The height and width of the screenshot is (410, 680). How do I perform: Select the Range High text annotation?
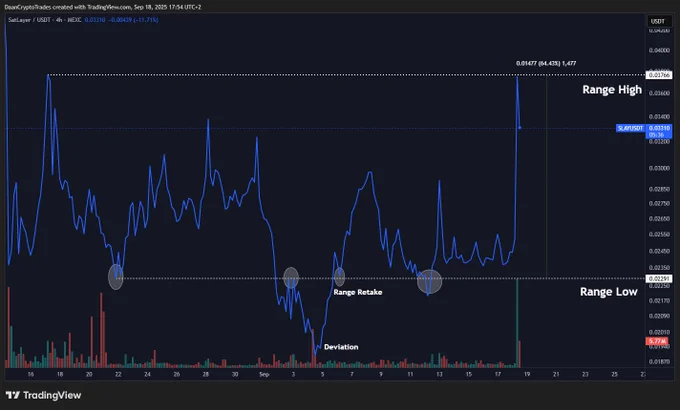point(612,90)
